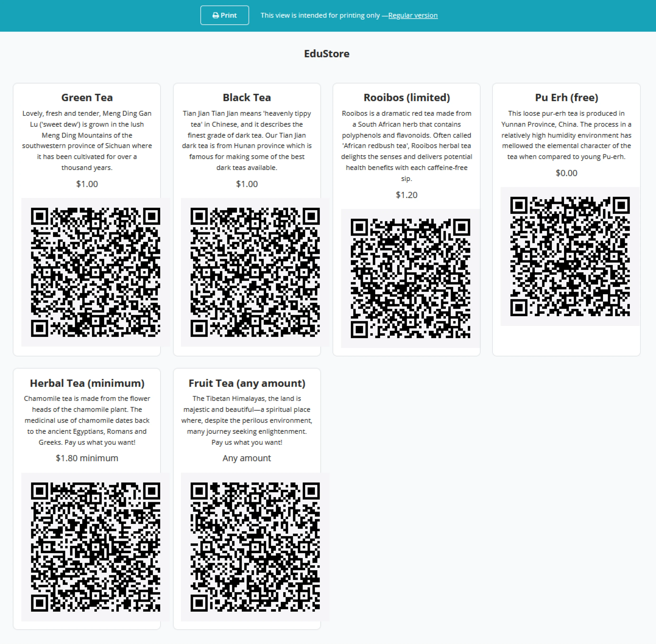The image size is (656, 644).
Task: Click the Fruit Tea (any amount) heading
Action: click(x=246, y=383)
